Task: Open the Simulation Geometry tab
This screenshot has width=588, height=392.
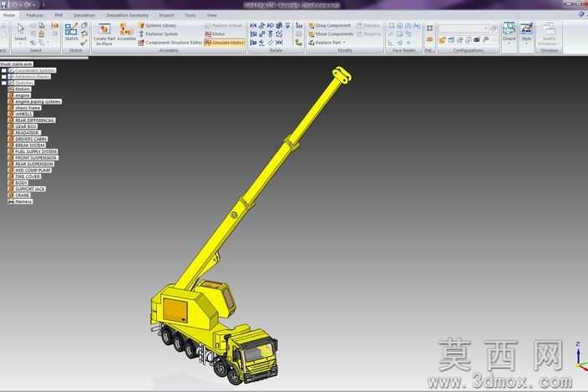Action: (127, 15)
